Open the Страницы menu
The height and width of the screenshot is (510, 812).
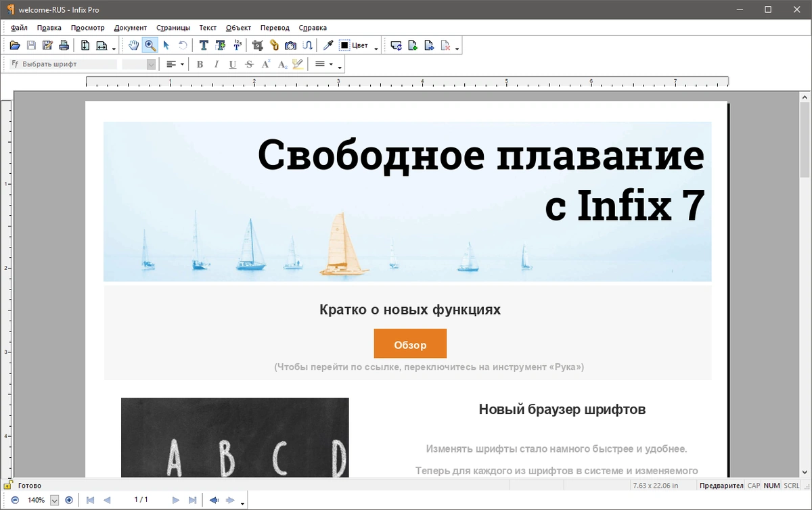click(x=173, y=28)
